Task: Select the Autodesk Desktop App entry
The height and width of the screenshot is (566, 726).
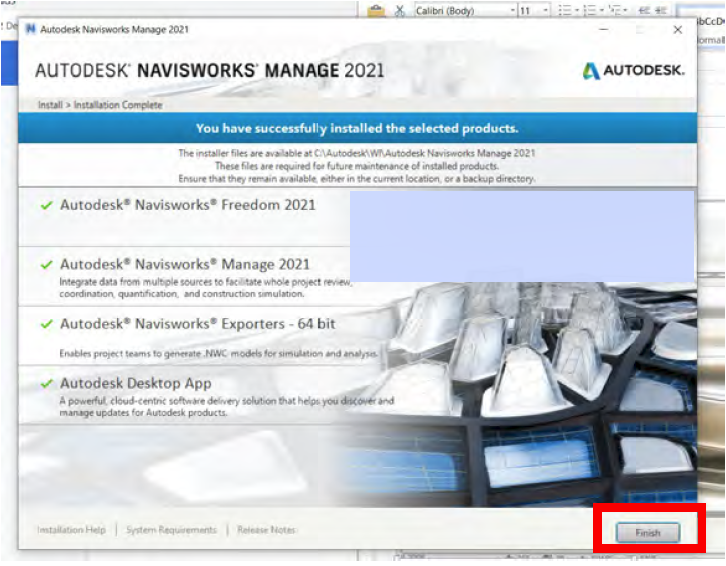Action: [136, 383]
